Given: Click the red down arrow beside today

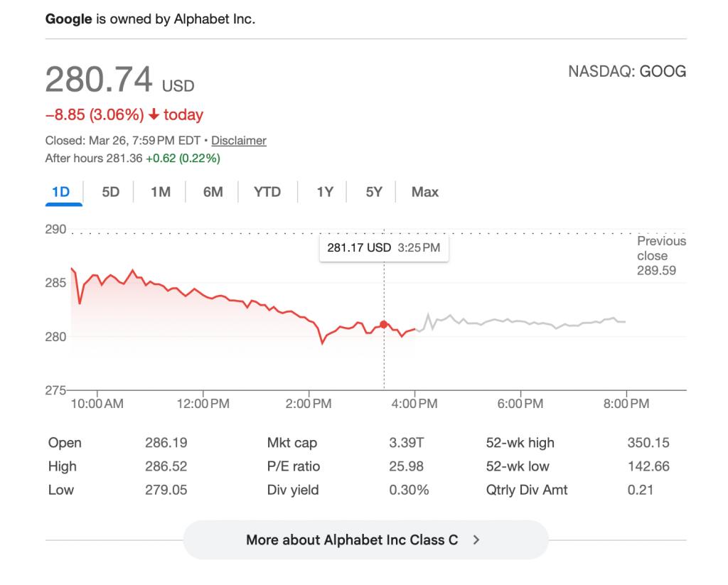Looking at the screenshot, I should click(153, 114).
